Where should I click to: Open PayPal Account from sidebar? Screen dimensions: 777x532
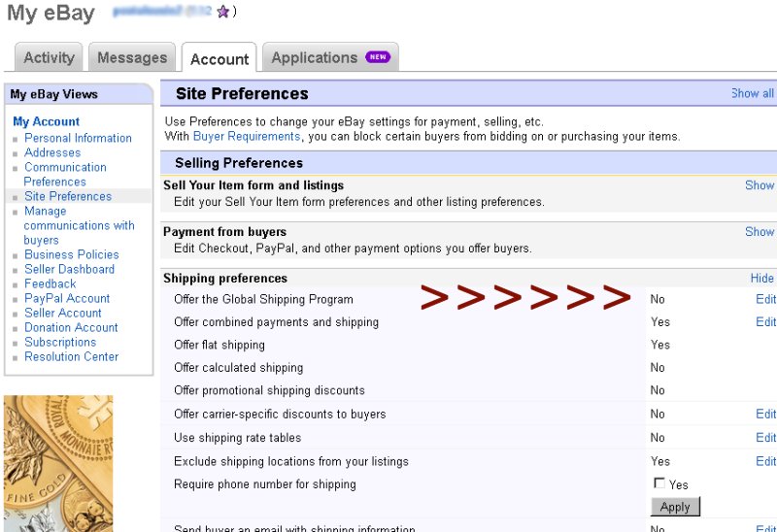point(67,298)
